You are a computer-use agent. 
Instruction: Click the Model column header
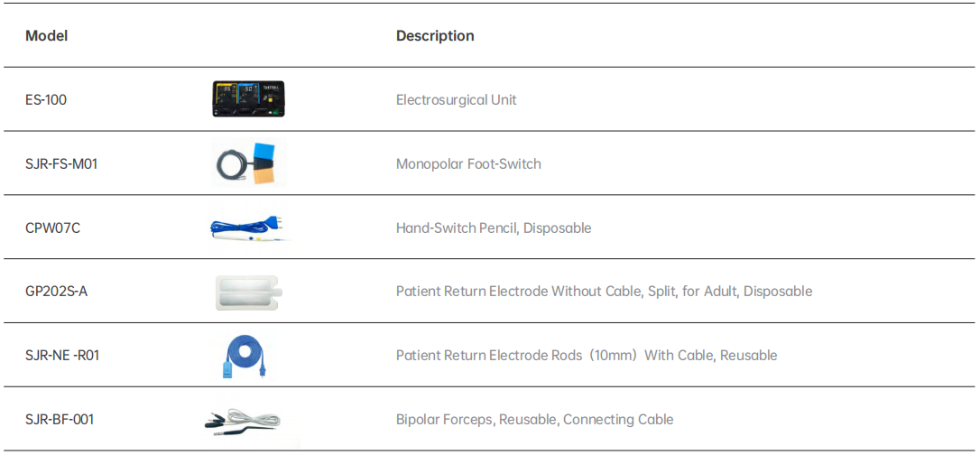pos(46,35)
